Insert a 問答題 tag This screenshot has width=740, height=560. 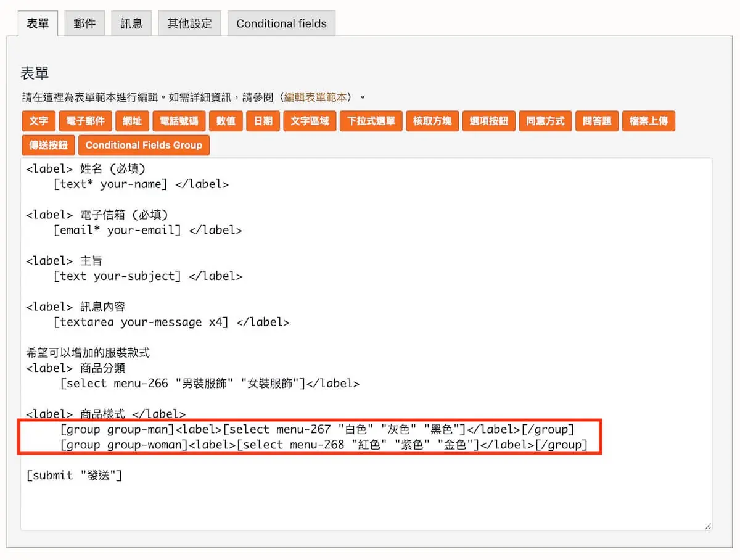click(597, 121)
